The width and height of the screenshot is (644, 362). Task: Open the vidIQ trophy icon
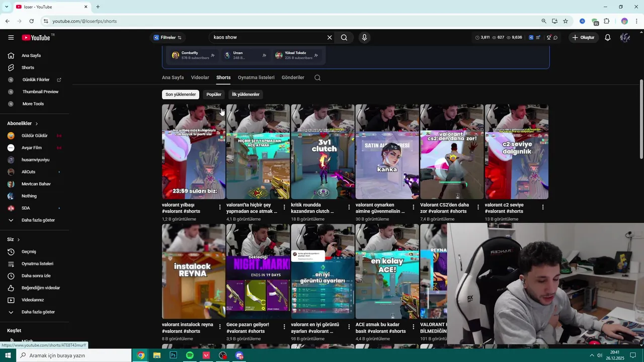548,38
